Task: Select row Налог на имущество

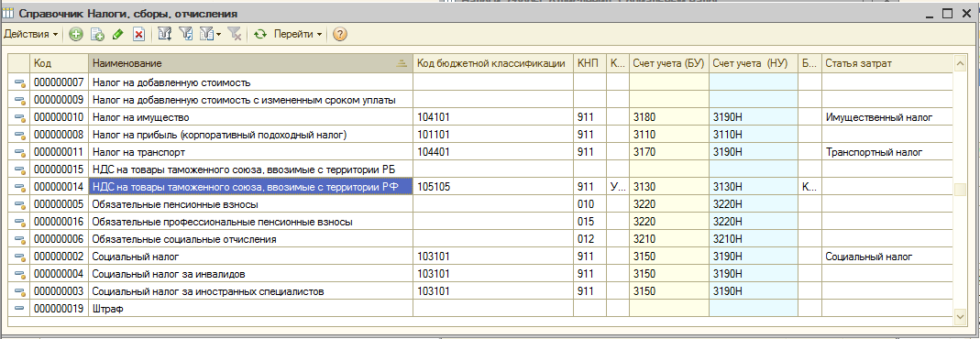Action: 250,117
